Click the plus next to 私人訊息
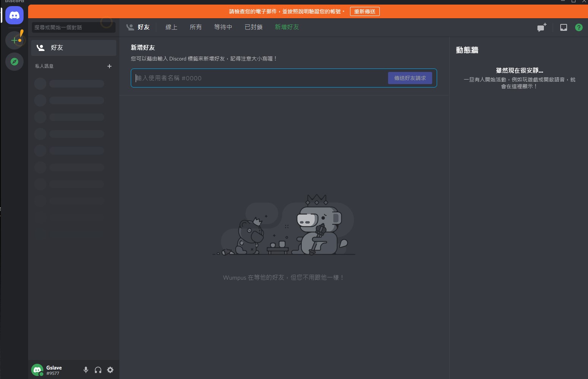 click(109, 66)
